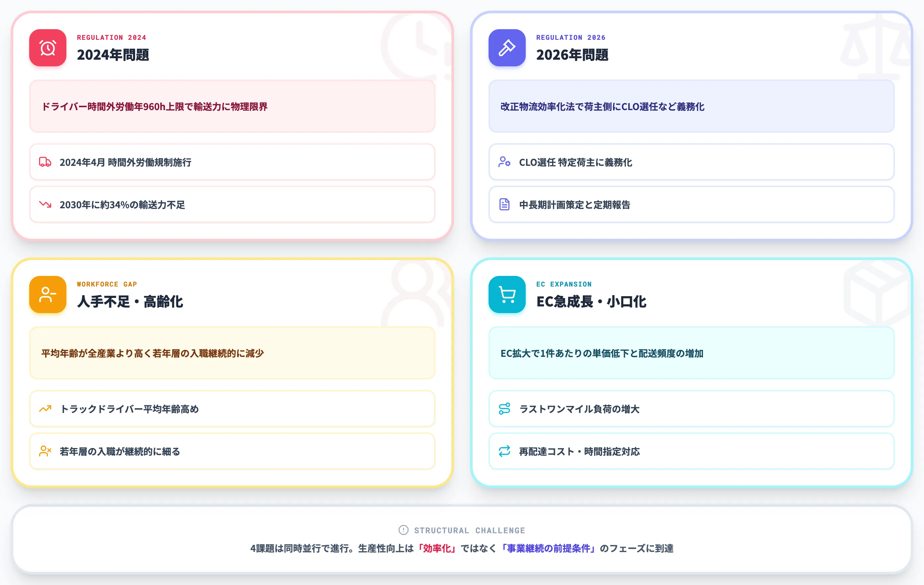This screenshot has height=585, width=924.
Task: Select the 人手不足・高齢化 heading
Action: 130,302
